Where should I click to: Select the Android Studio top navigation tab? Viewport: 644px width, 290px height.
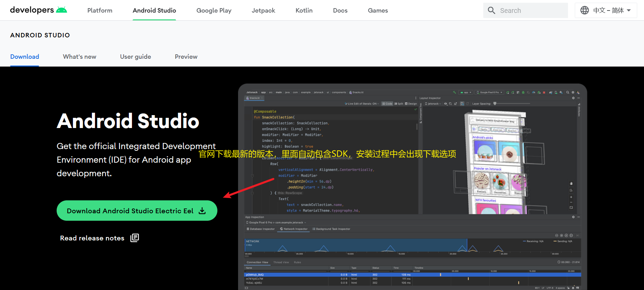pyautogui.click(x=154, y=11)
